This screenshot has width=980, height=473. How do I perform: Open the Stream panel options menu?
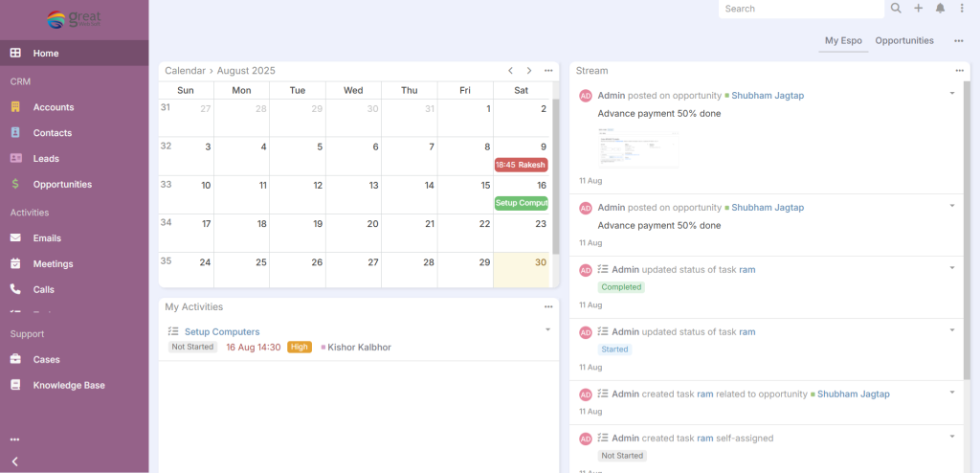[960, 71]
